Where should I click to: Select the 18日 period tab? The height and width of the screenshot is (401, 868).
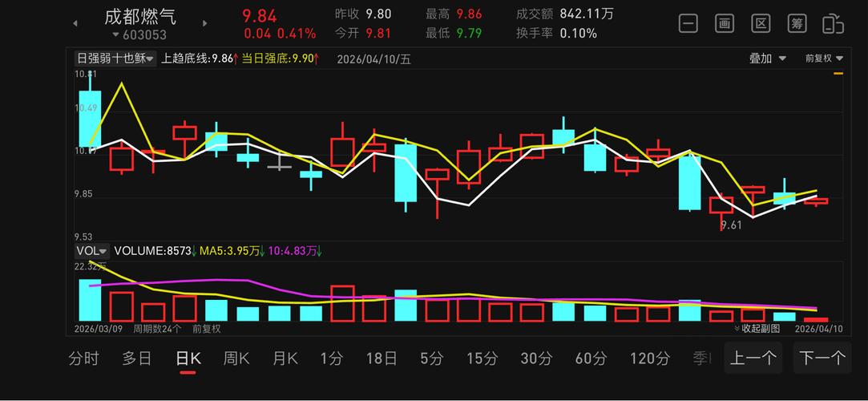point(382,358)
